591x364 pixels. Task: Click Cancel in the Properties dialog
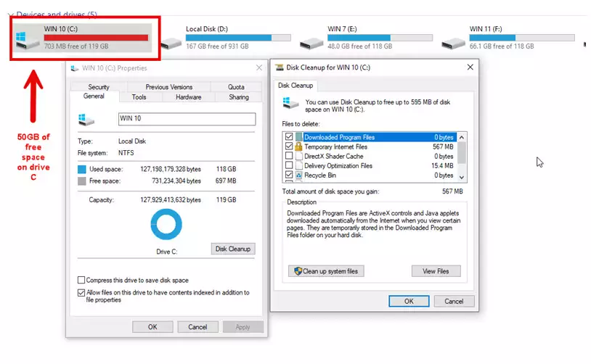[197, 327]
